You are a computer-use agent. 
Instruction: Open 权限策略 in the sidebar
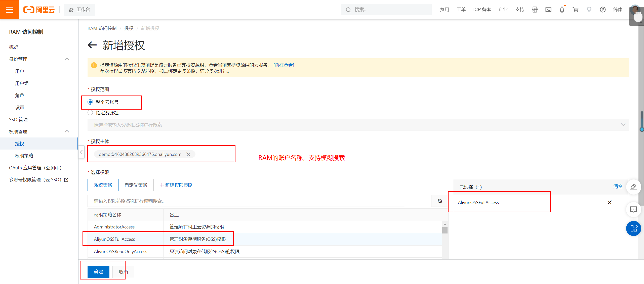coord(24,156)
